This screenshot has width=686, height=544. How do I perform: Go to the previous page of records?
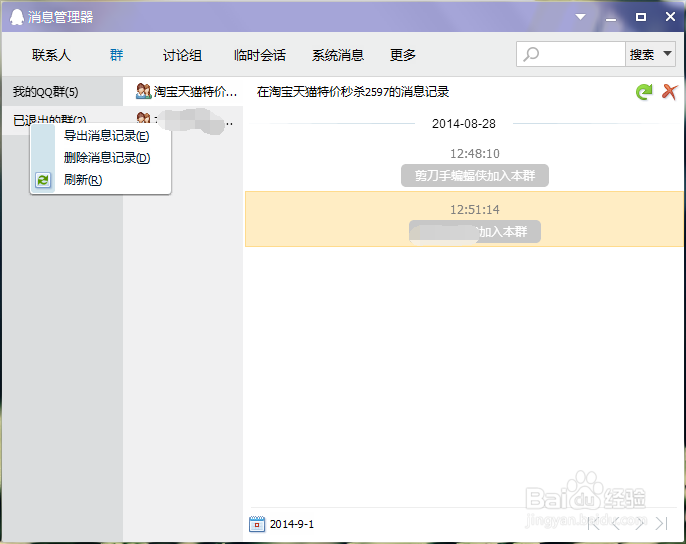[616, 523]
